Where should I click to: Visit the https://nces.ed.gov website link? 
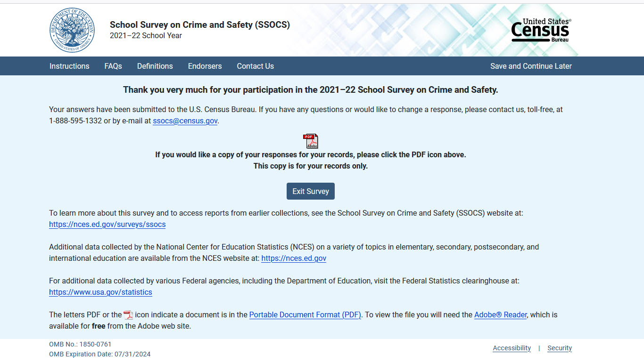click(x=294, y=258)
